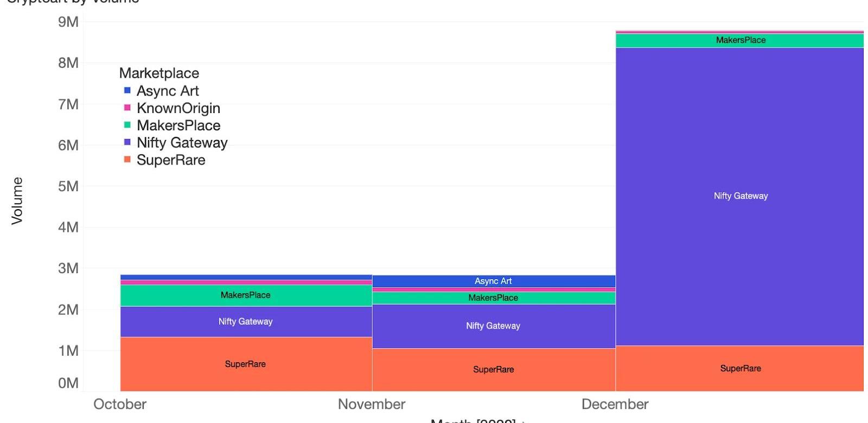868x423 pixels.
Task: Click the December x-axis label
Action: click(615, 405)
